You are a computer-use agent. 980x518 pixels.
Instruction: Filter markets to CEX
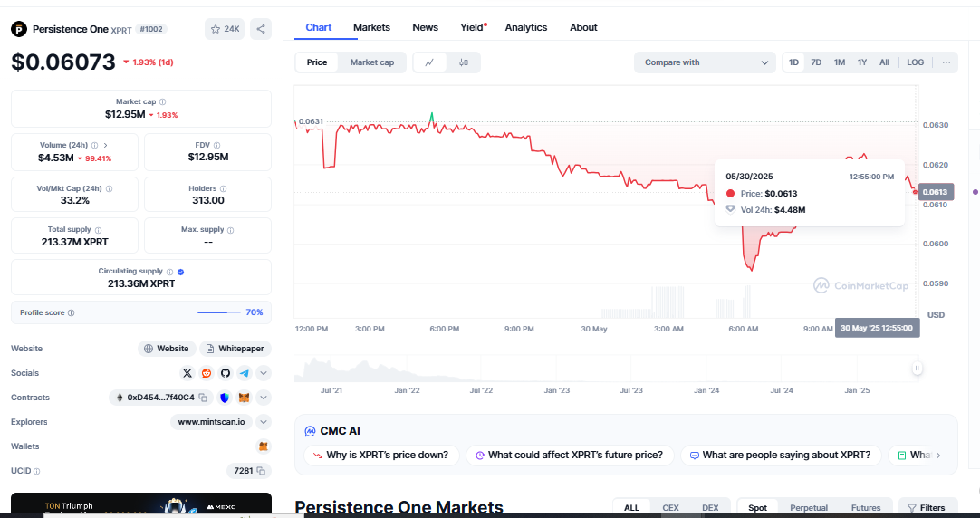tap(670, 507)
